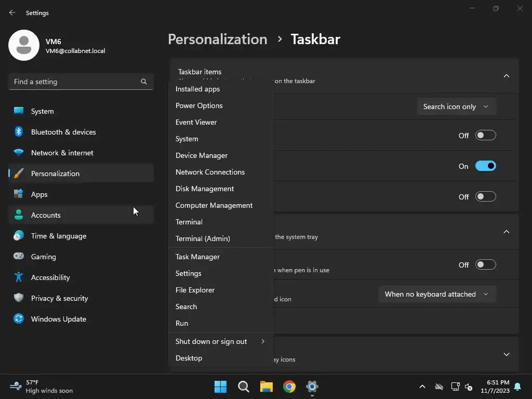The height and width of the screenshot is (399, 532).
Task: Click the muted volume tray icon
Action: (469, 387)
